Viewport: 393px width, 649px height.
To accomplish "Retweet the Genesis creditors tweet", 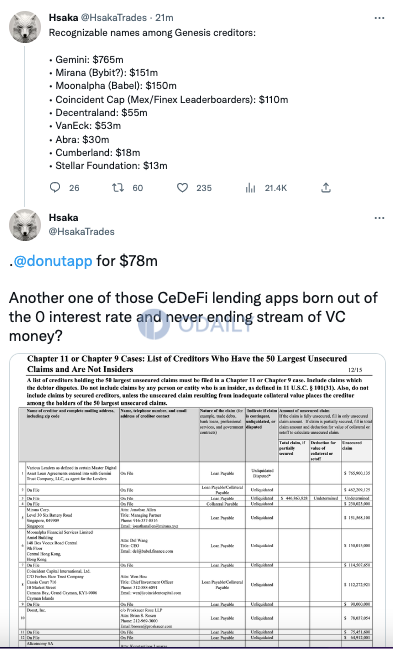I will 118,188.
